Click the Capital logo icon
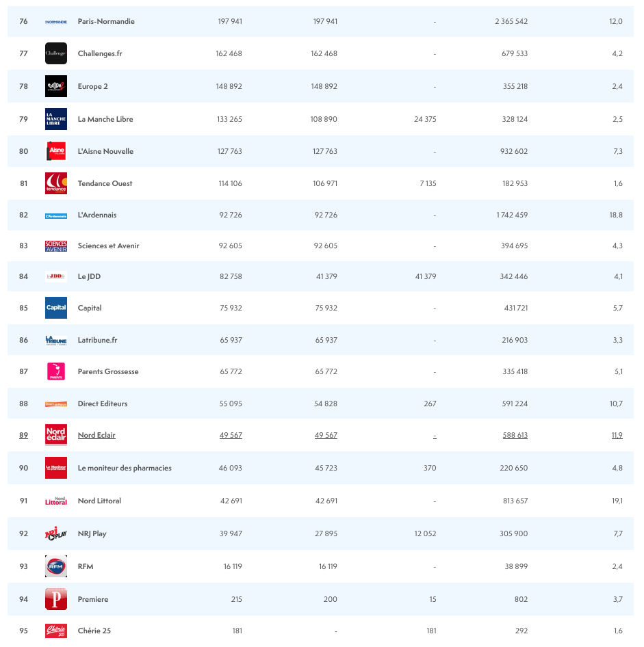 point(56,308)
